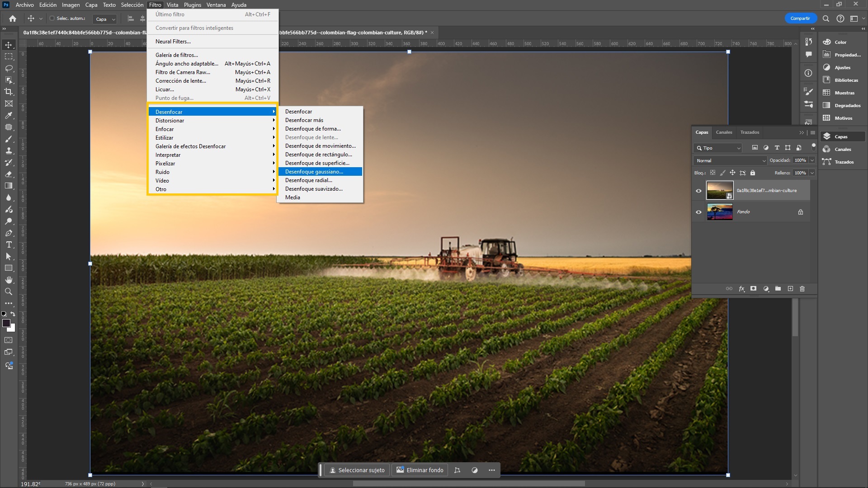Expand the Enfocar submenu
The image size is (868, 488).
pyautogui.click(x=212, y=129)
